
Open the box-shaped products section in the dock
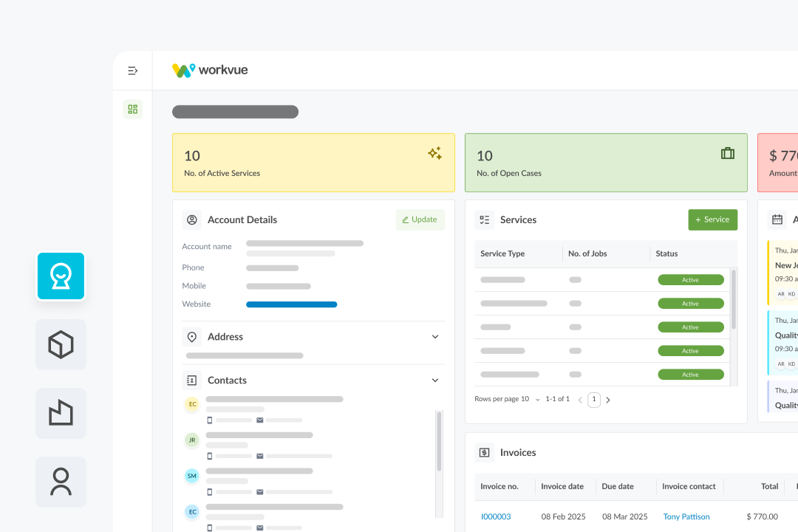coord(61,344)
